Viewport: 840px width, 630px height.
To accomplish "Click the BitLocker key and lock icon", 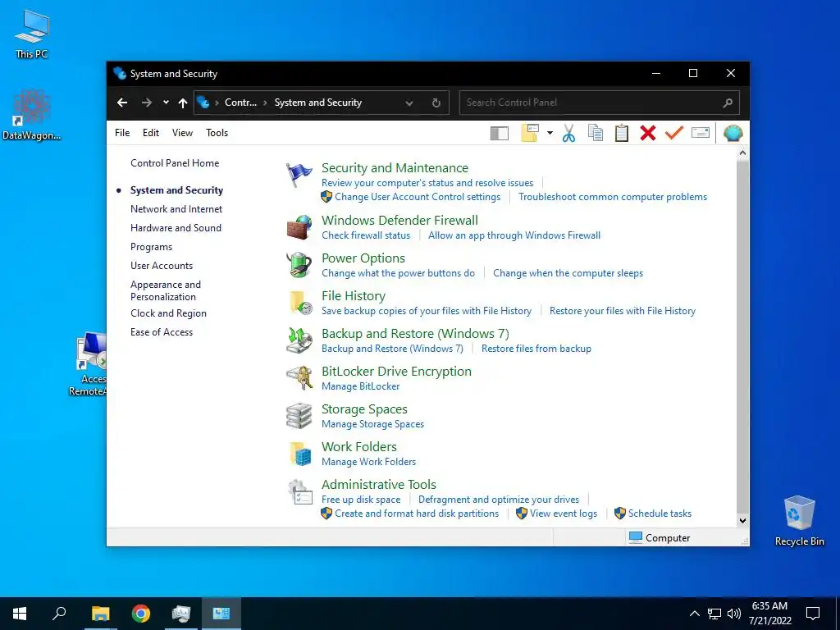I will tap(299, 379).
